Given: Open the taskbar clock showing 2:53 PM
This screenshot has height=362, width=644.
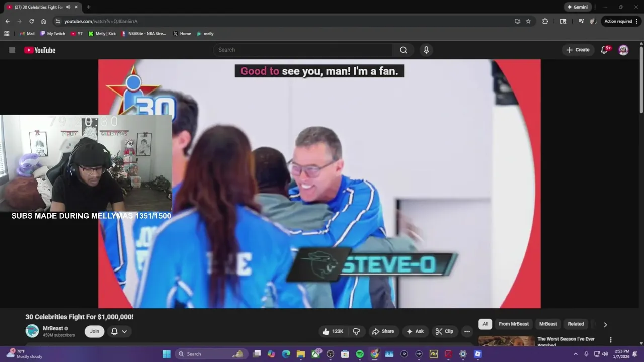Looking at the screenshot, I should click(x=622, y=354).
